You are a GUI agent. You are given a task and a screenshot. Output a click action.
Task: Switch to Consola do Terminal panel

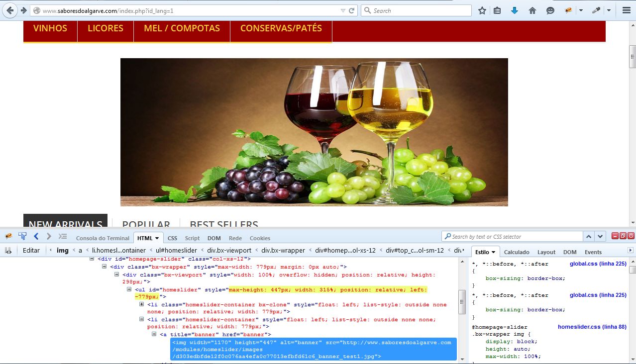[103, 238]
